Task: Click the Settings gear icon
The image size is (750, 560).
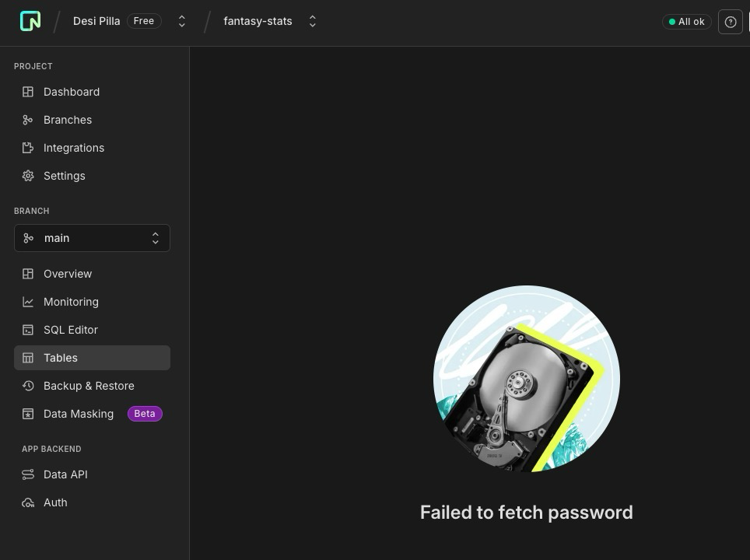Action: [x=29, y=176]
